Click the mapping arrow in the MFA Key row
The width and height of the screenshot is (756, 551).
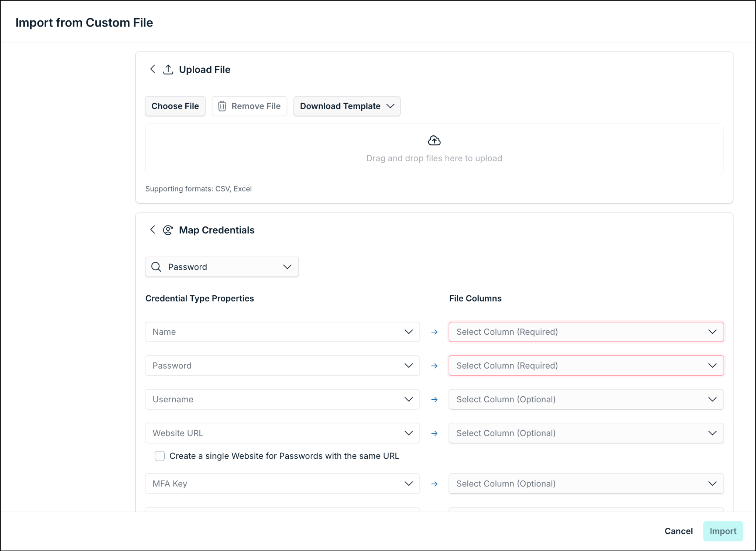(434, 484)
